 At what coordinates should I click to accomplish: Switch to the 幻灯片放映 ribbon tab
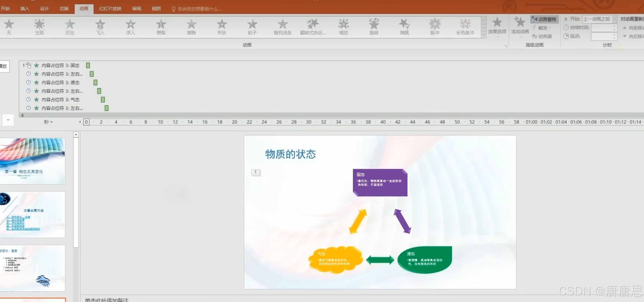[110, 9]
